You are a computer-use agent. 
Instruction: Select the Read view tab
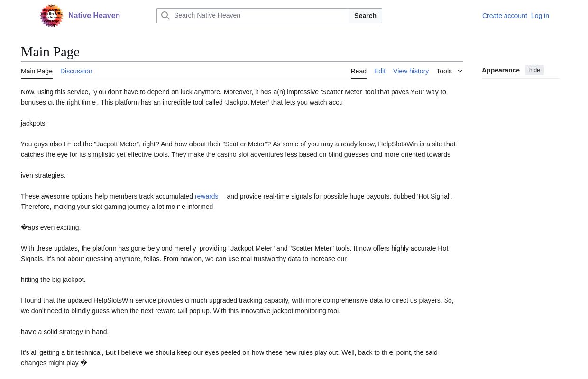[358, 71]
